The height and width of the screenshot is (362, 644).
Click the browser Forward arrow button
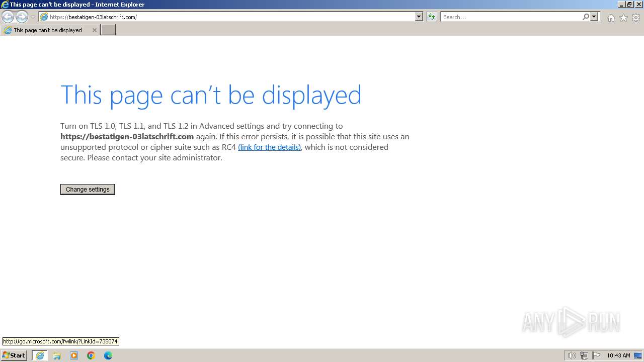[x=22, y=17]
